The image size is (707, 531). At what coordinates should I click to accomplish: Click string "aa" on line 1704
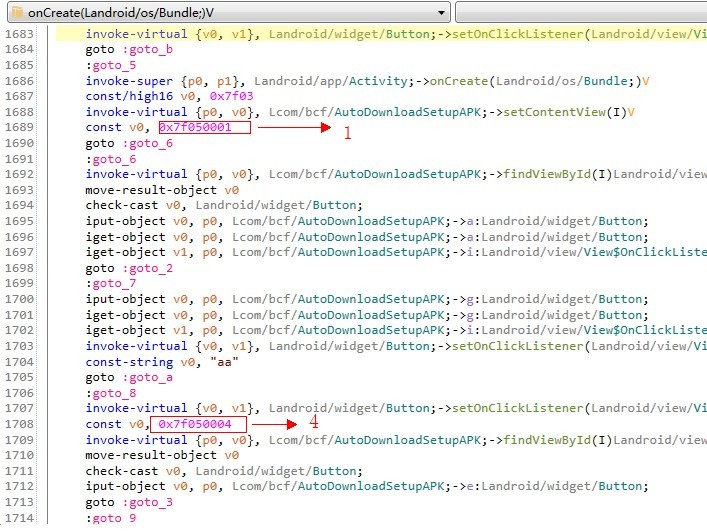(x=224, y=362)
